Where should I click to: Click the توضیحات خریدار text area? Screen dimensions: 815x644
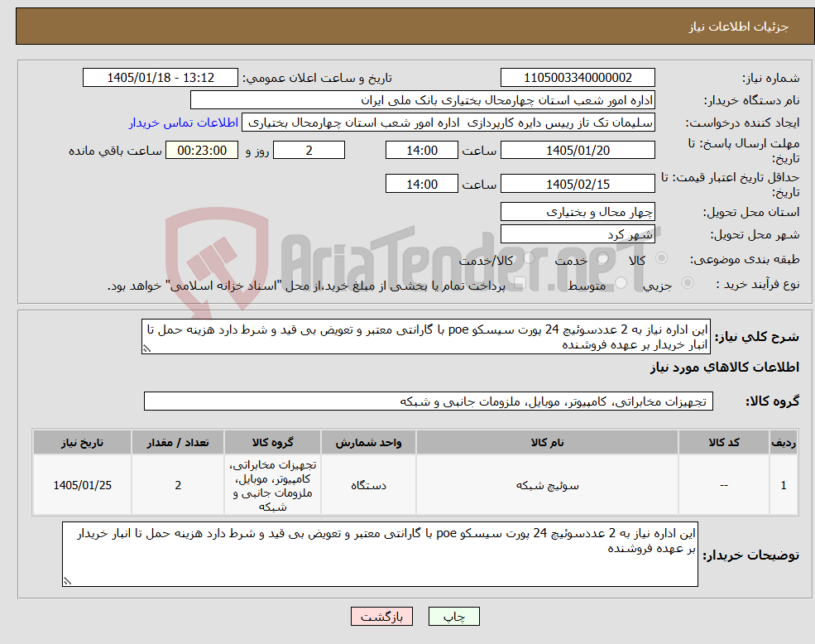[x=380, y=555]
